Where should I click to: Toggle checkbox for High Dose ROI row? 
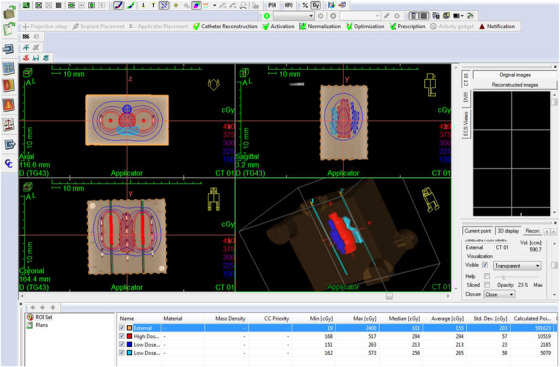tap(122, 336)
